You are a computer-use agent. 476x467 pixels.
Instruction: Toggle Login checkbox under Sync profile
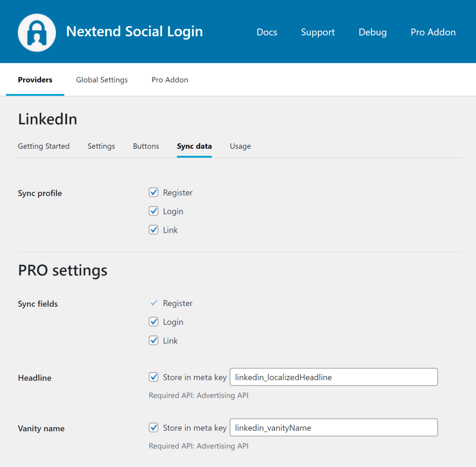tap(154, 211)
